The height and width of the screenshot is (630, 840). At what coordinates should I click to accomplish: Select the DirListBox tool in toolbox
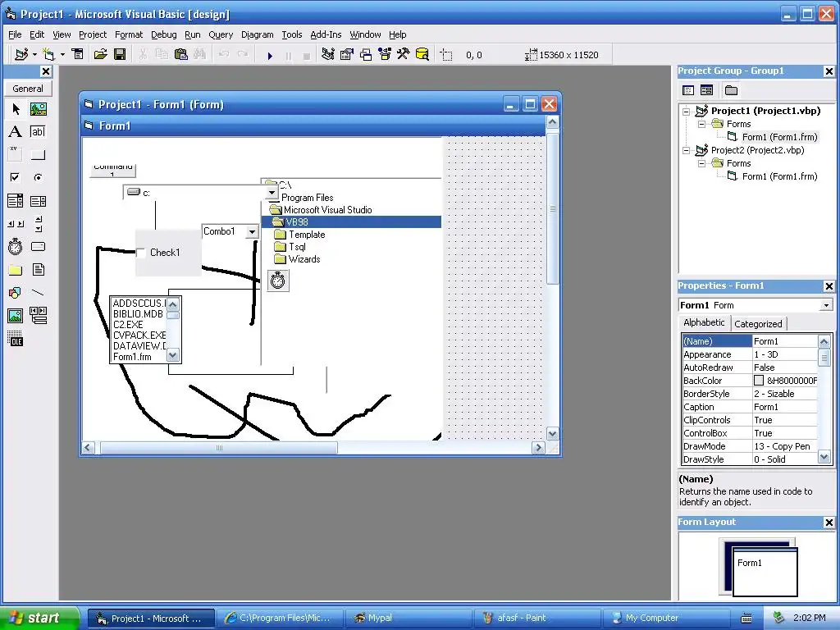click(16, 269)
